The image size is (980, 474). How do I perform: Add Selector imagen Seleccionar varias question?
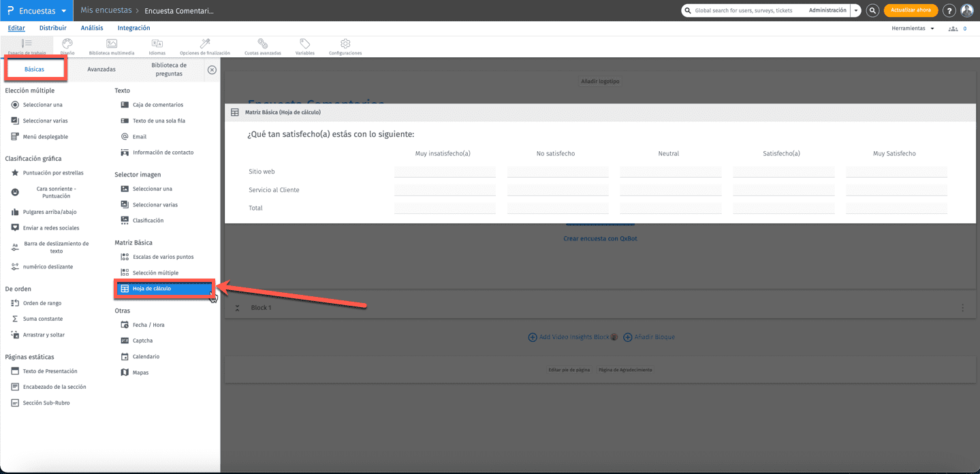click(x=149, y=204)
